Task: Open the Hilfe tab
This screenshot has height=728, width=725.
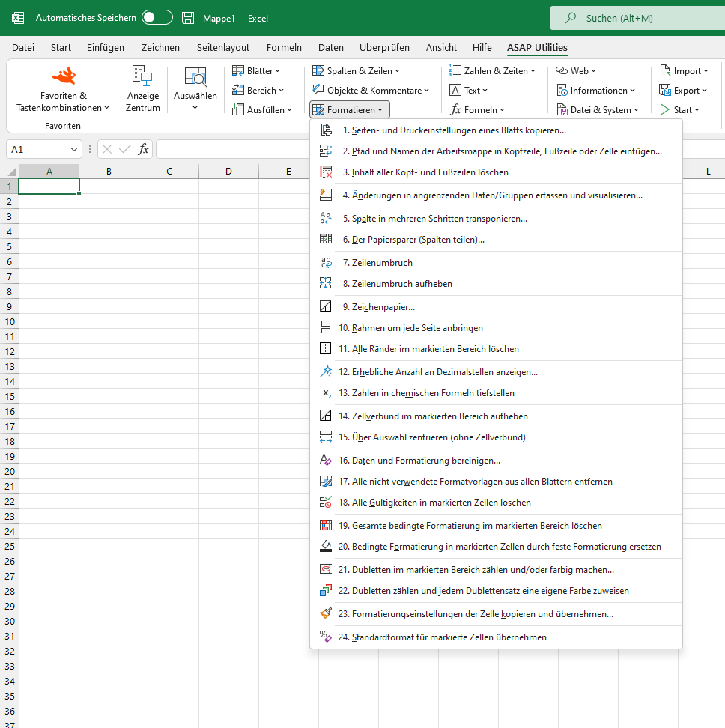Action: (482, 47)
